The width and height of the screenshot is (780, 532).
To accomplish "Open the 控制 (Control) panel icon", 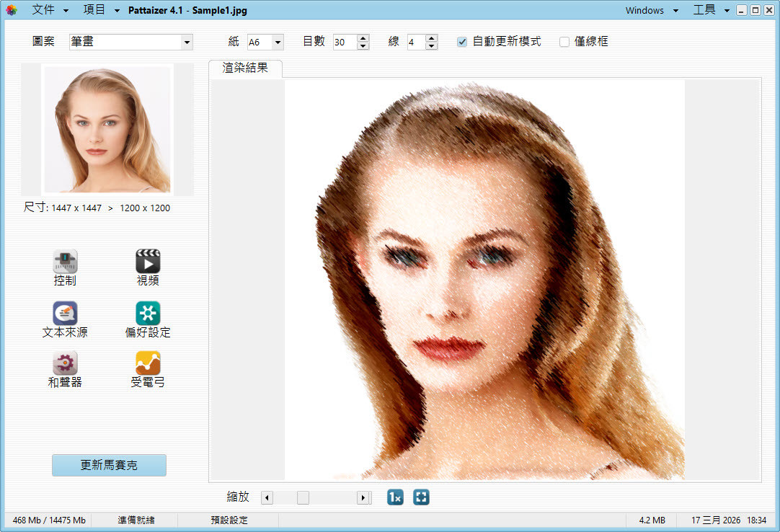I will point(65,262).
